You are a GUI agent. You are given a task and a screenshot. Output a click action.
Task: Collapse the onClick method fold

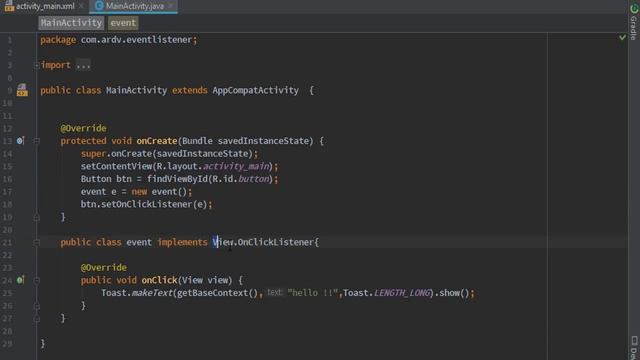coord(36,280)
